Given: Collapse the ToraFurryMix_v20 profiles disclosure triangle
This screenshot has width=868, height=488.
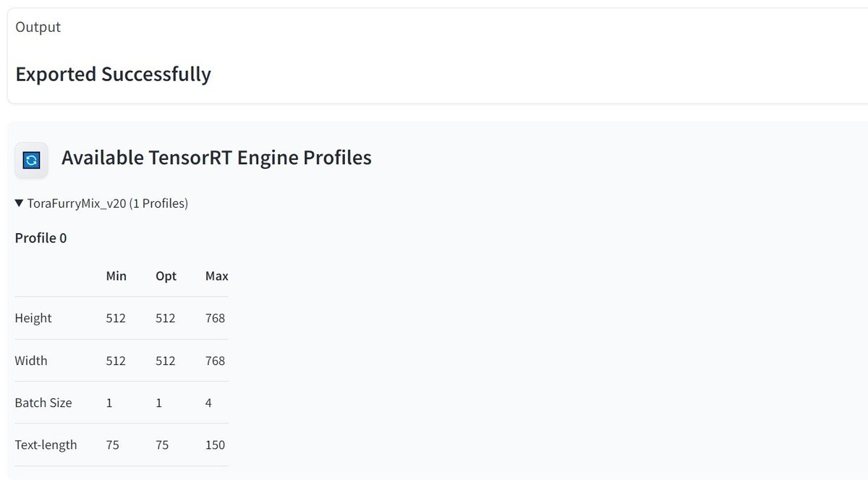Looking at the screenshot, I should (x=20, y=203).
